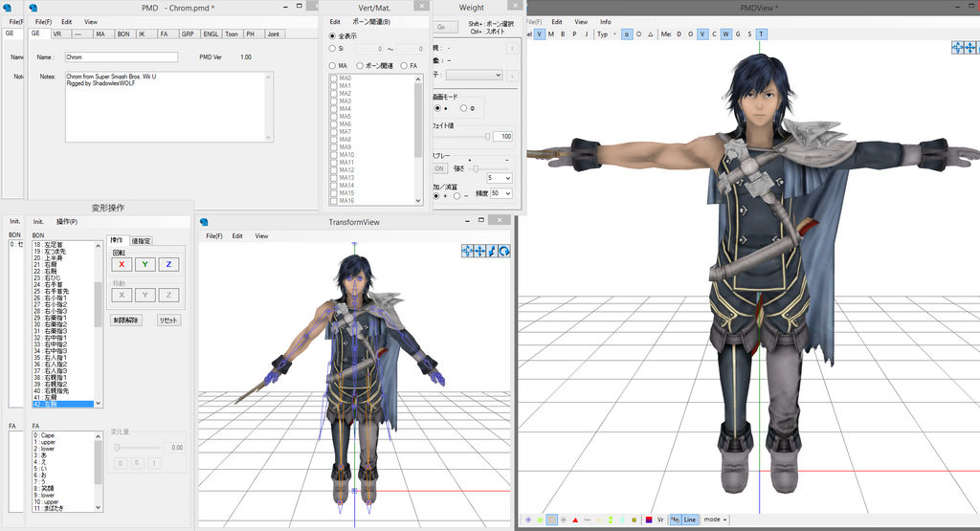Click the 制限解除 button
The height and width of the screenshot is (531, 980).
126,321
